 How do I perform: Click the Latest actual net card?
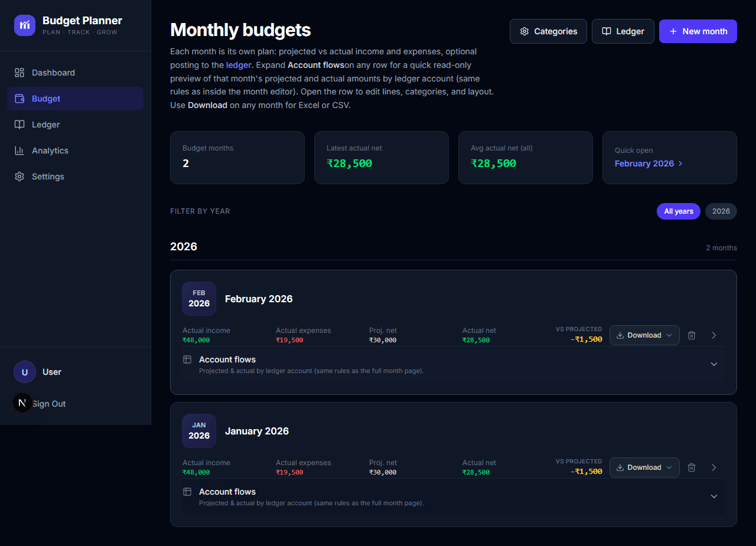click(x=382, y=158)
